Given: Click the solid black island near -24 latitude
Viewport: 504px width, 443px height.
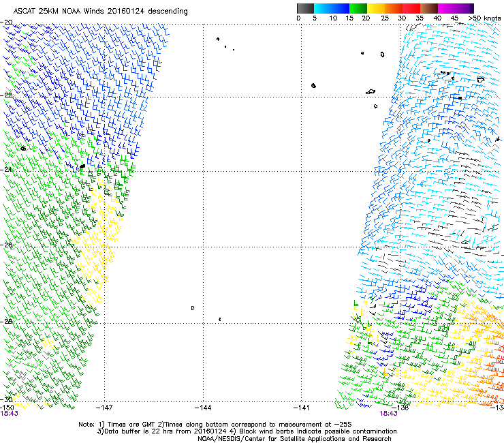Looking at the screenshot, I should [82, 166].
